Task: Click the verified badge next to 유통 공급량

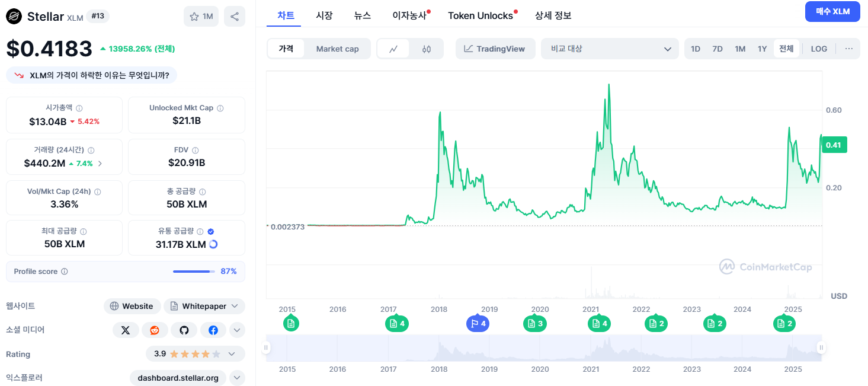Action: [211, 232]
